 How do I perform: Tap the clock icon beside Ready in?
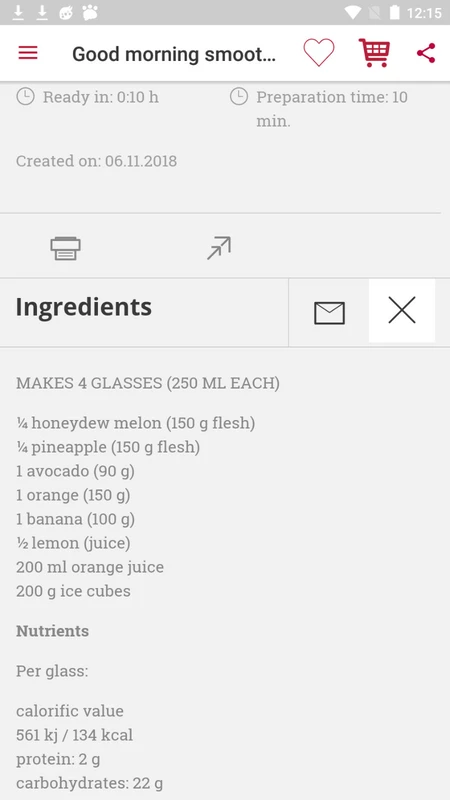26,96
